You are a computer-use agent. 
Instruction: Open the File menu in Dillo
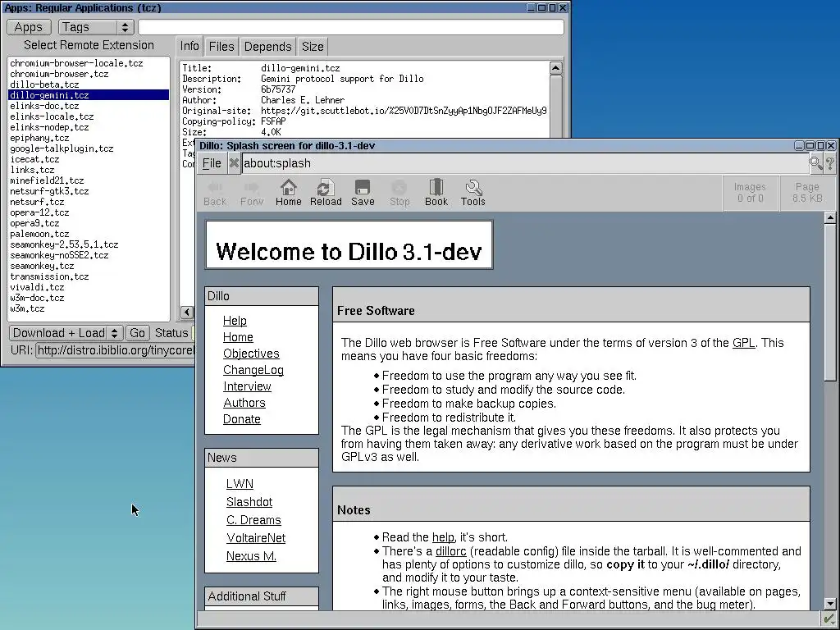[212, 163]
